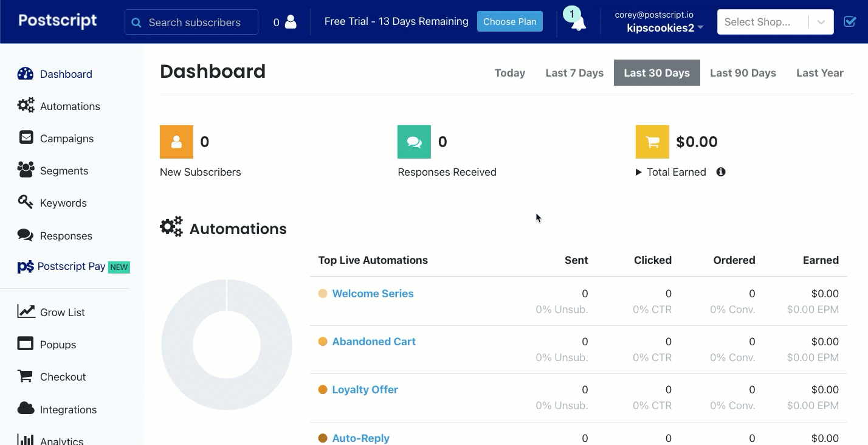
Task: Click the Postscript Pay logo icon
Action: point(26,267)
